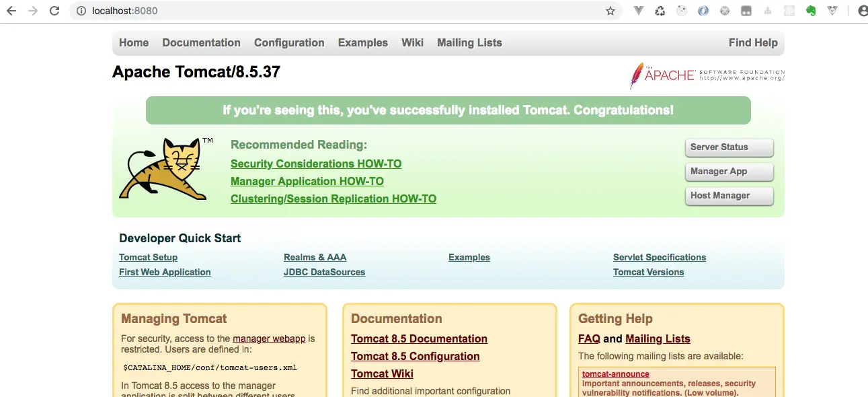Click the Developer Quick Start heading
This screenshot has width=868, height=397.
pyautogui.click(x=180, y=238)
